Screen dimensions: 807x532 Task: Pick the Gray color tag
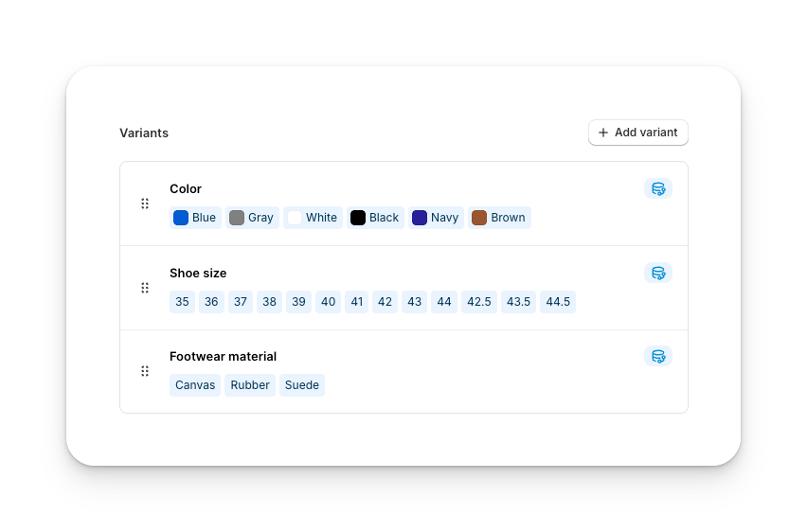tap(252, 218)
